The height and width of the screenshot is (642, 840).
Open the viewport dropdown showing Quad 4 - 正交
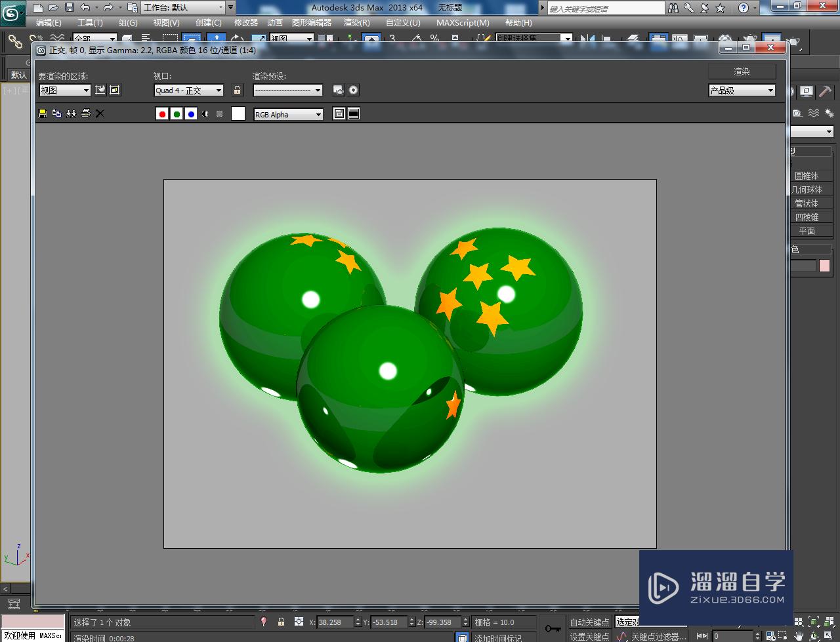click(x=189, y=90)
